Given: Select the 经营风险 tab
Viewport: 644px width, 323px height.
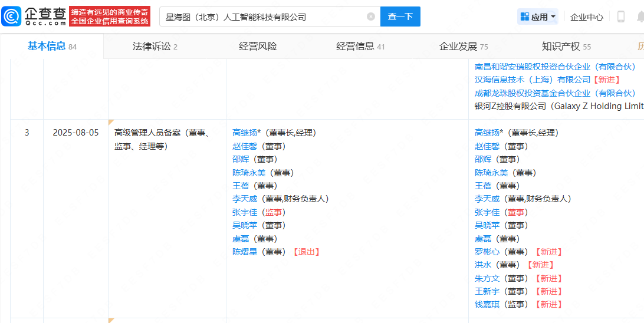Looking at the screenshot, I should pos(258,47).
